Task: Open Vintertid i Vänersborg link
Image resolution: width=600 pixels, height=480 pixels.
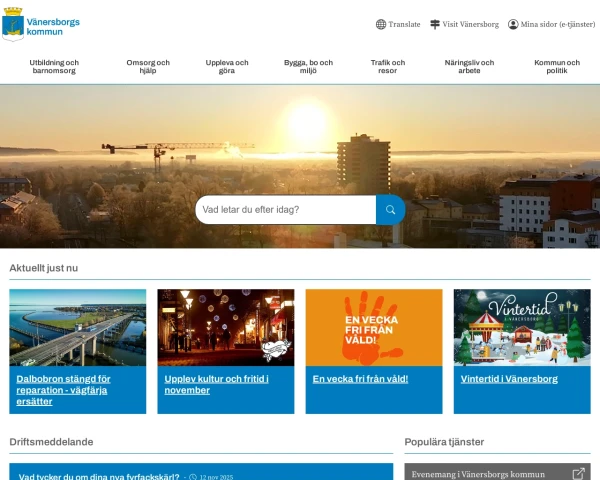Action: point(509,379)
